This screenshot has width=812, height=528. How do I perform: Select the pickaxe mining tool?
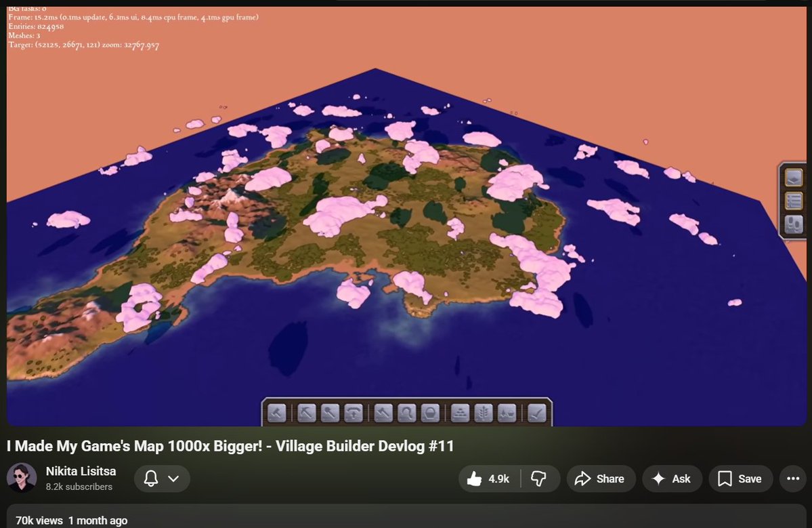(x=307, y=413)
